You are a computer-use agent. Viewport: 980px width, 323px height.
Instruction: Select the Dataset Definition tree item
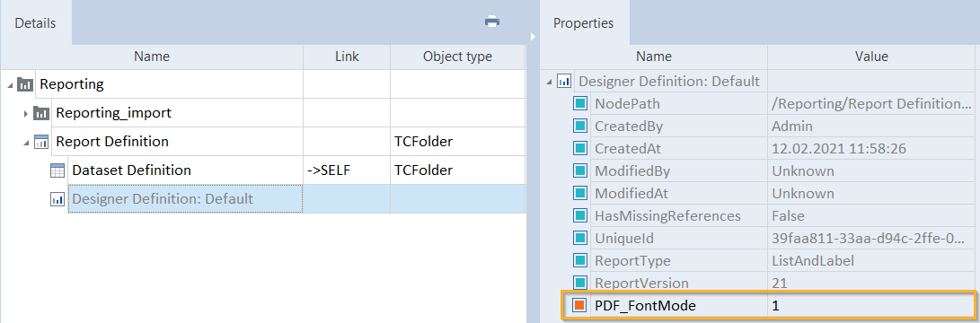[132, 170]
